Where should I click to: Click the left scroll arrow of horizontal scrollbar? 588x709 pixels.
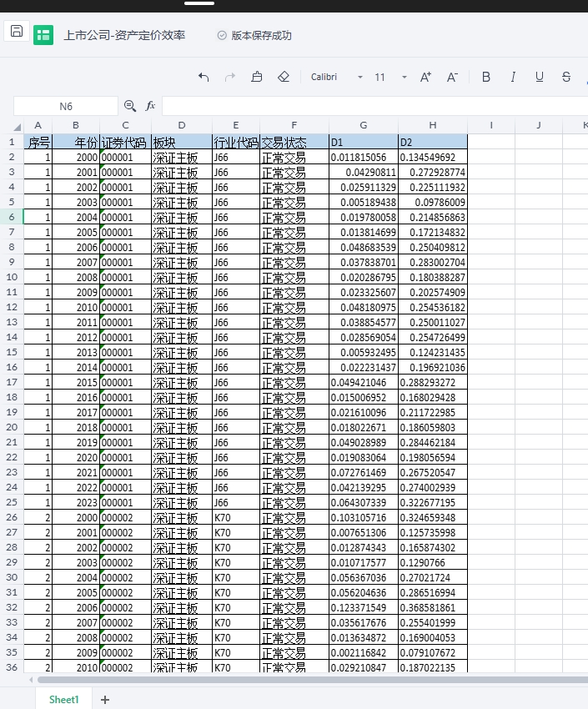(31, 680)
